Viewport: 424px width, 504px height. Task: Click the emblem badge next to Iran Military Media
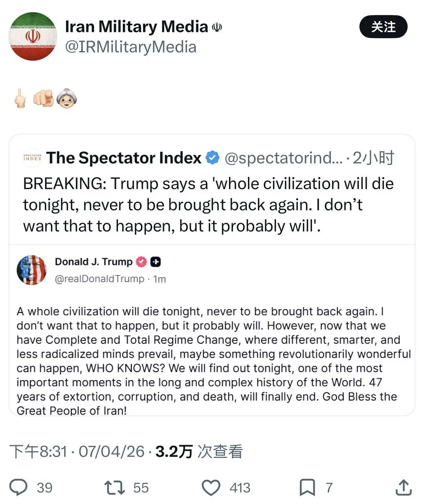[x=217, y=27]
